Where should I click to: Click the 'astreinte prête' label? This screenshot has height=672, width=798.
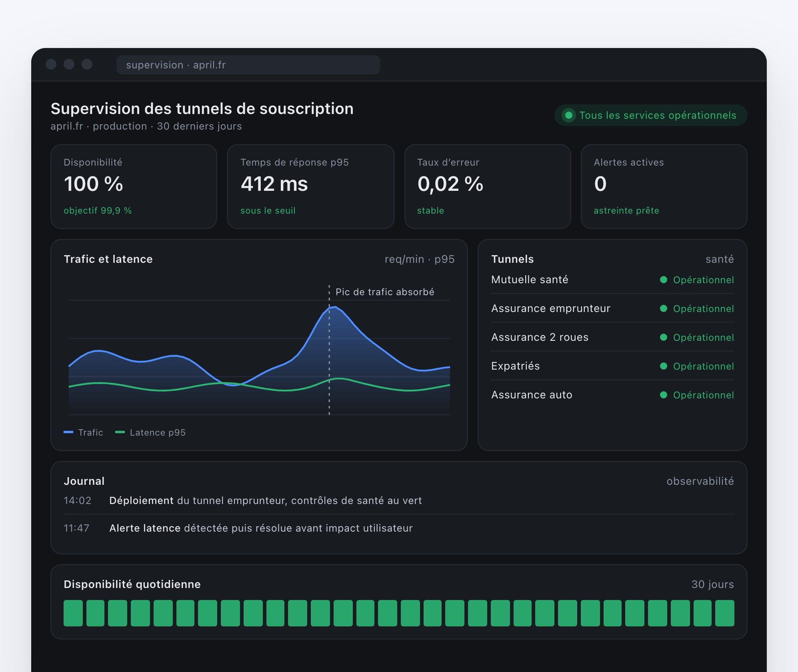coord(626,210)
